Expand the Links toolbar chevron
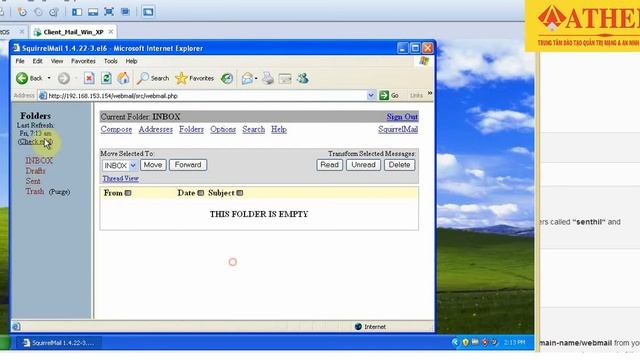 tap(430, 94)
